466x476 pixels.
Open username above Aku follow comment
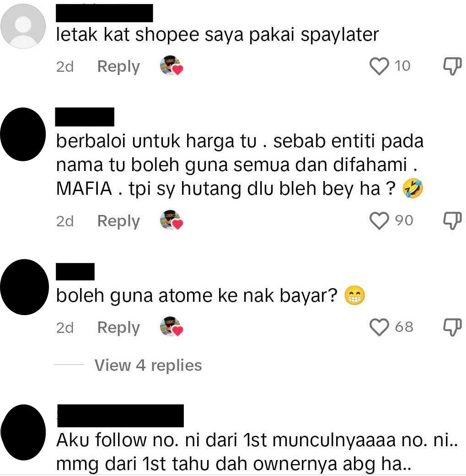coord(120,416)
